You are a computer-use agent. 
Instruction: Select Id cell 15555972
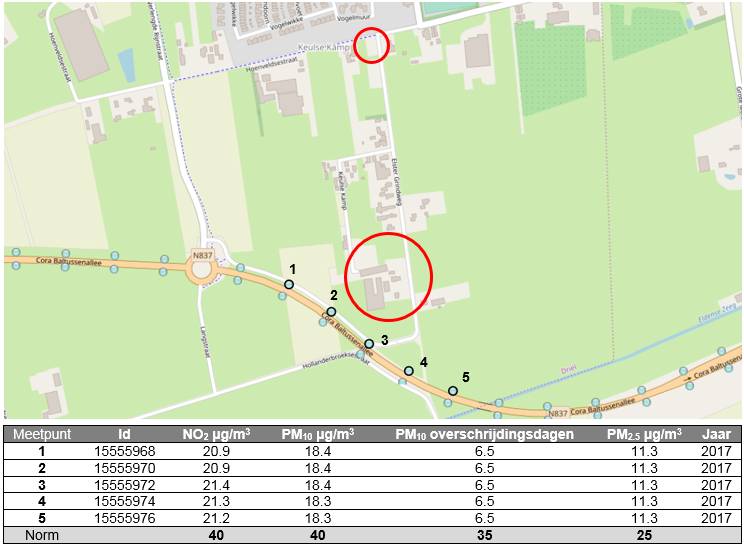(x=125, y=485)
